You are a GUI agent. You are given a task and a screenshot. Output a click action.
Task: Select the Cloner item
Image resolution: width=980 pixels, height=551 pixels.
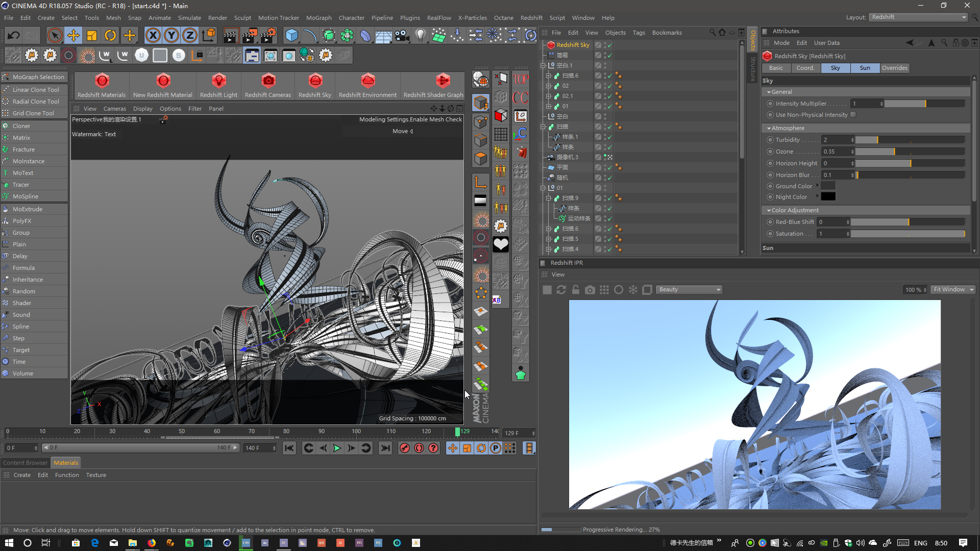34,126
